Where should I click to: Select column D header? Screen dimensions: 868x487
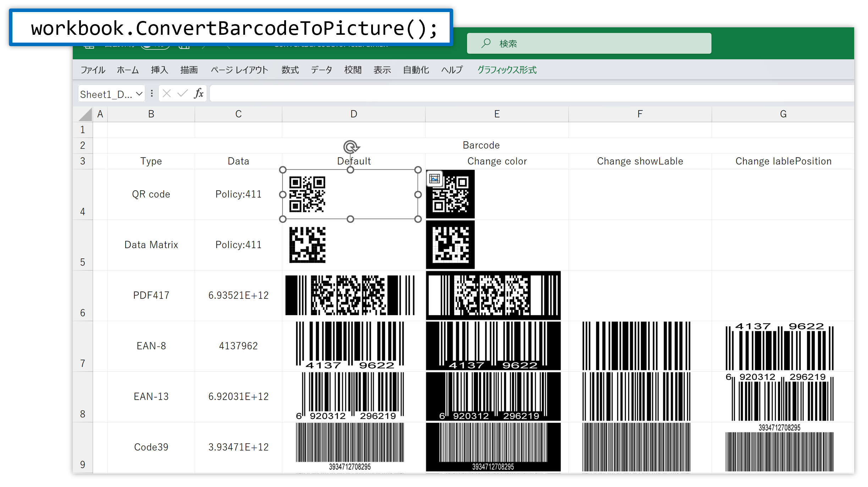(354, 114)
